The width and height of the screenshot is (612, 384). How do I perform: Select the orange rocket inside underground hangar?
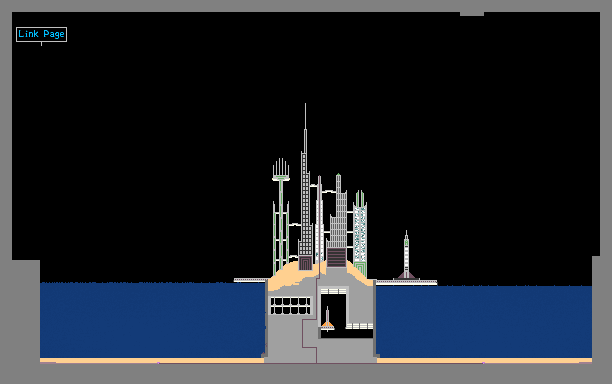point(327,319)
